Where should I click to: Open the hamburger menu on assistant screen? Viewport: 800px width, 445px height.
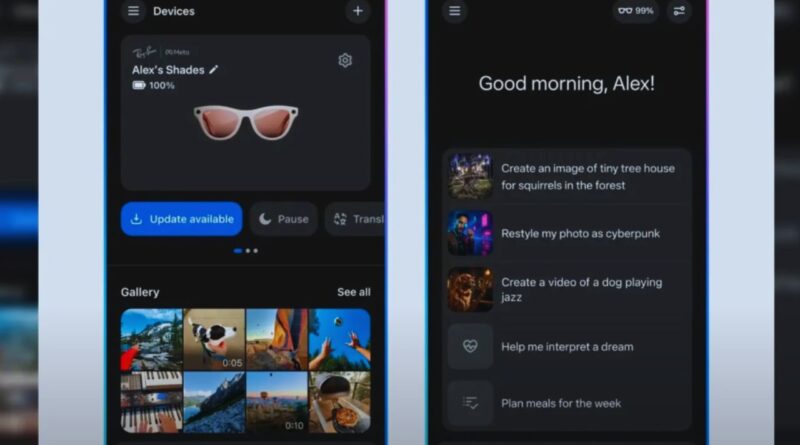click(455, 11)
